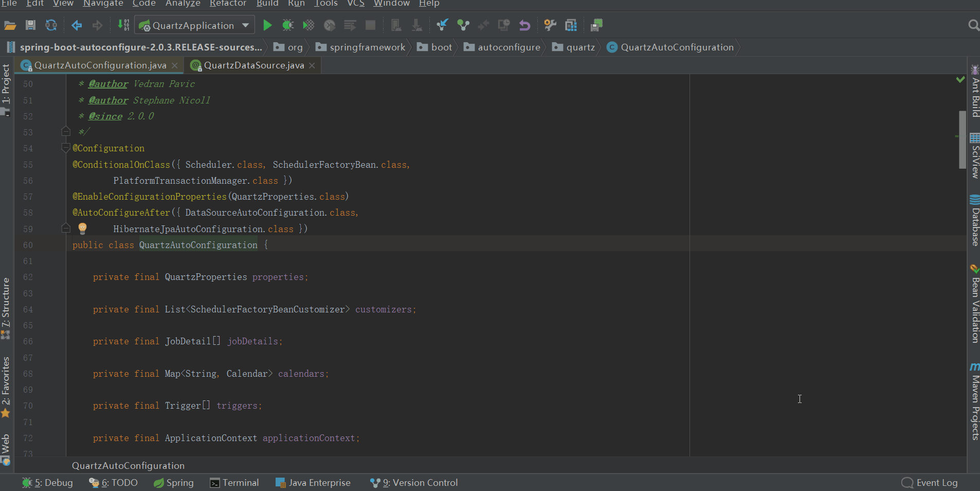Run with Coverage icon
Image resolution: width=980 pixels, height=491 pixels.
[x=308, y=25]
